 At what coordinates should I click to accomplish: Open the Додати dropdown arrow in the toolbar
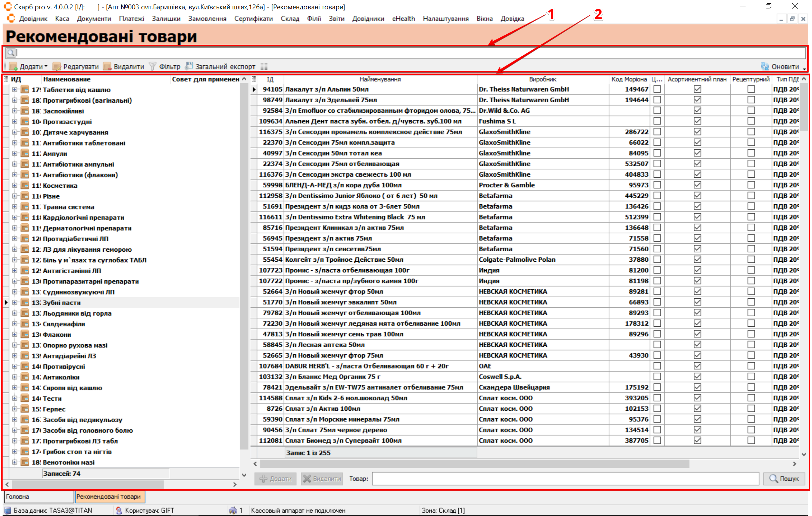click(46, 66)
